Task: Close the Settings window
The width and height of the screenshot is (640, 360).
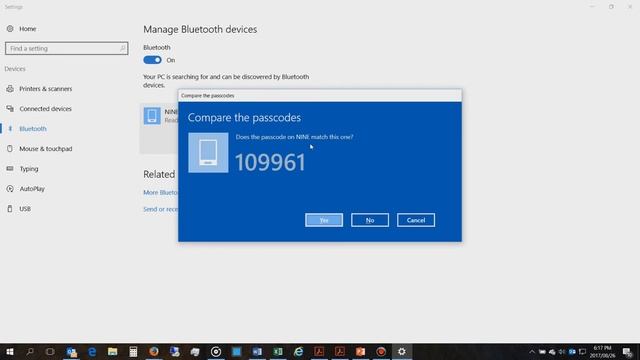Action: 630,7
